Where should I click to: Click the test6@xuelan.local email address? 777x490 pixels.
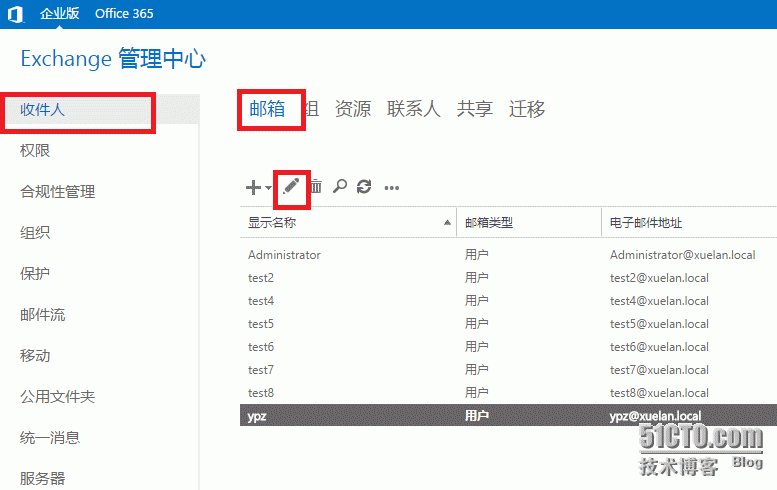[659, 347]
